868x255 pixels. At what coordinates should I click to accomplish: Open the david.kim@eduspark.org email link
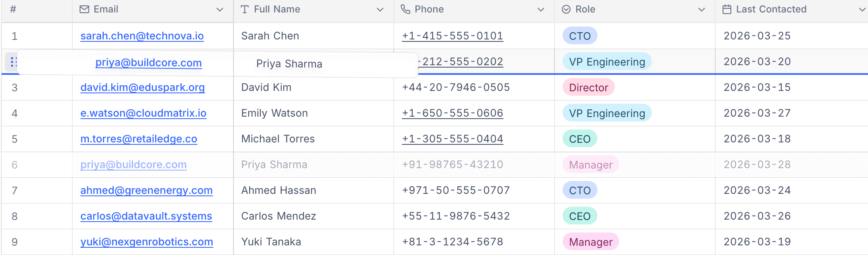(x=143, y=87)
